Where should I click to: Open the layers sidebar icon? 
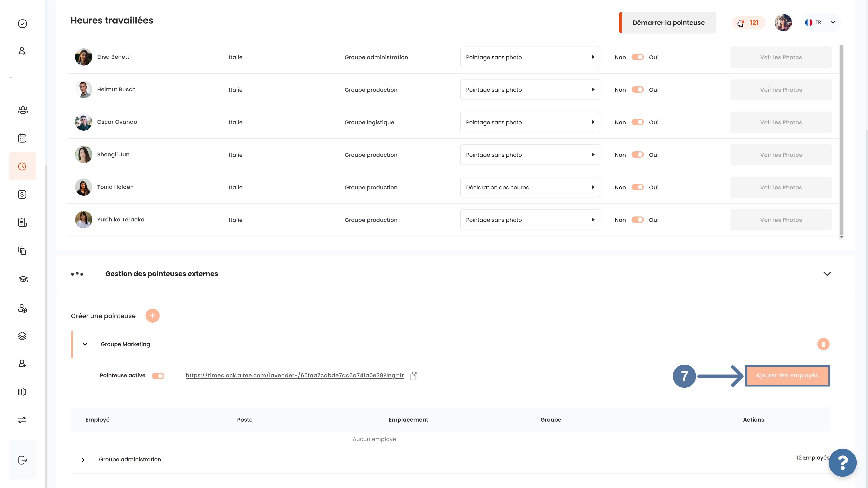[22, 336]
